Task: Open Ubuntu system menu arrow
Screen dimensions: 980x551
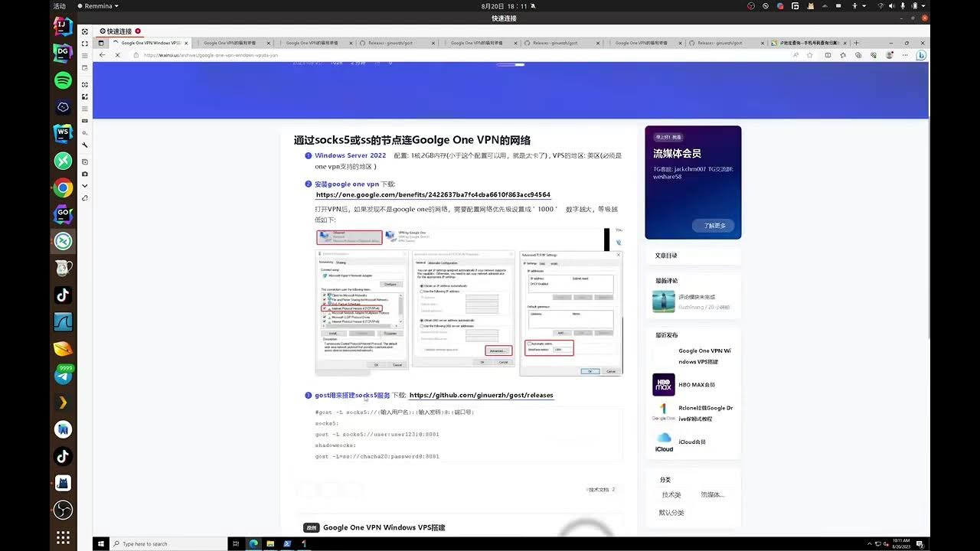Action: coord(924,5)
